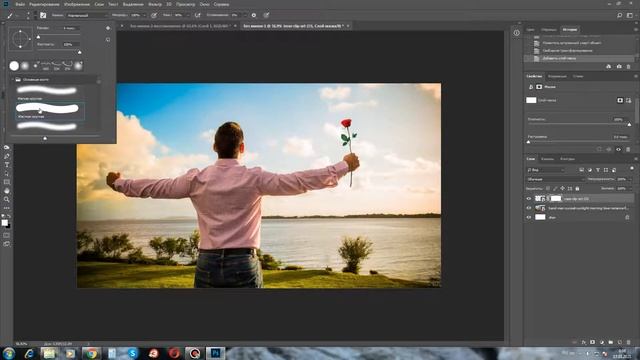Select the Pen tool in the toolbox
Viewport: 640px width, 360px height.
point(7,156)
